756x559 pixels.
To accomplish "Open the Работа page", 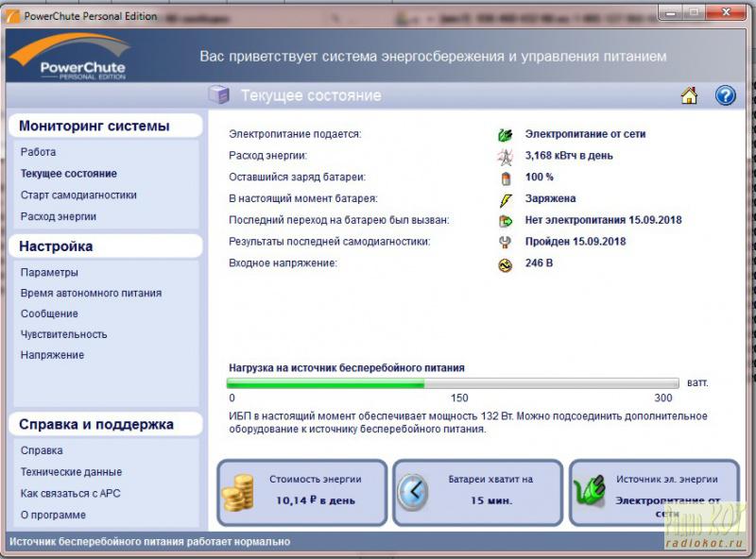I will [38, 152].
